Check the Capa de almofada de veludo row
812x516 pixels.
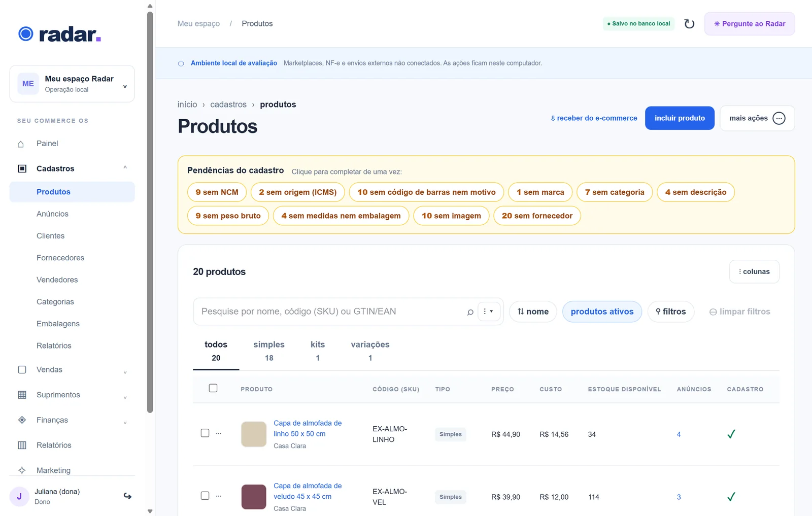click(x=205, y=496)
